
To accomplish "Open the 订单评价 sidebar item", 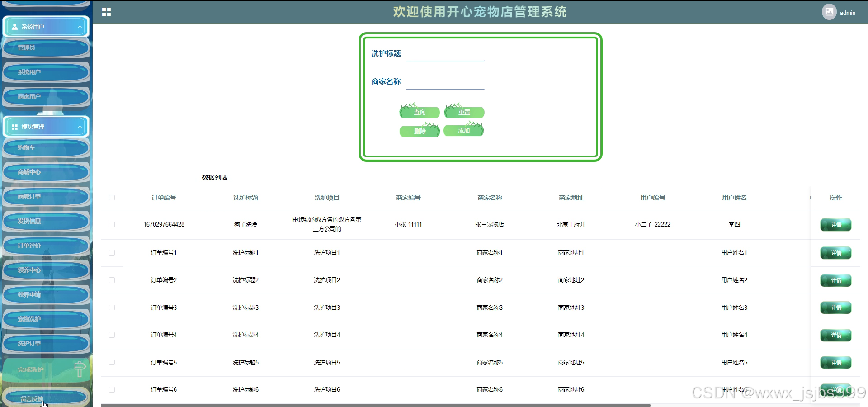I will (46, 246).
